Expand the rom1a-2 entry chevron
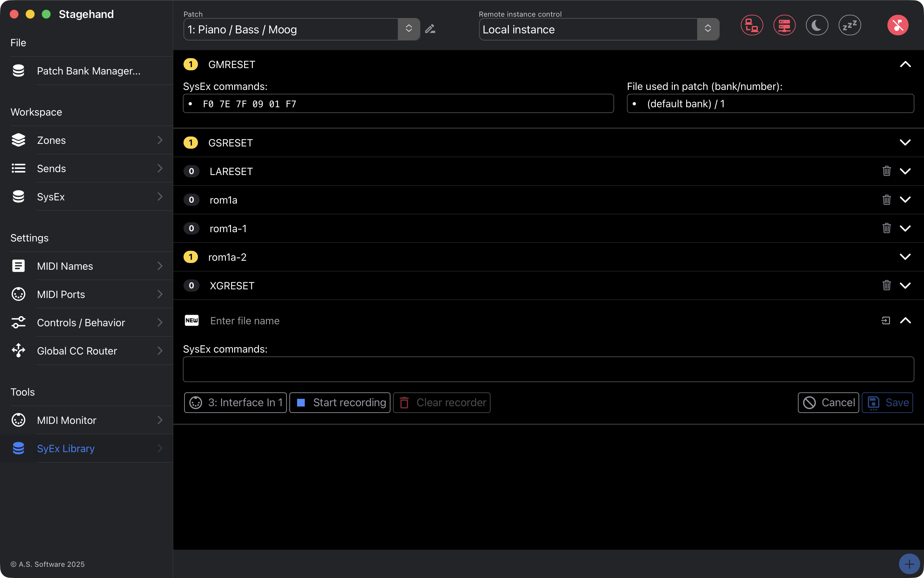Image resolution: width=924 pixels, height=578 pixels. click(x=905, y=257)
